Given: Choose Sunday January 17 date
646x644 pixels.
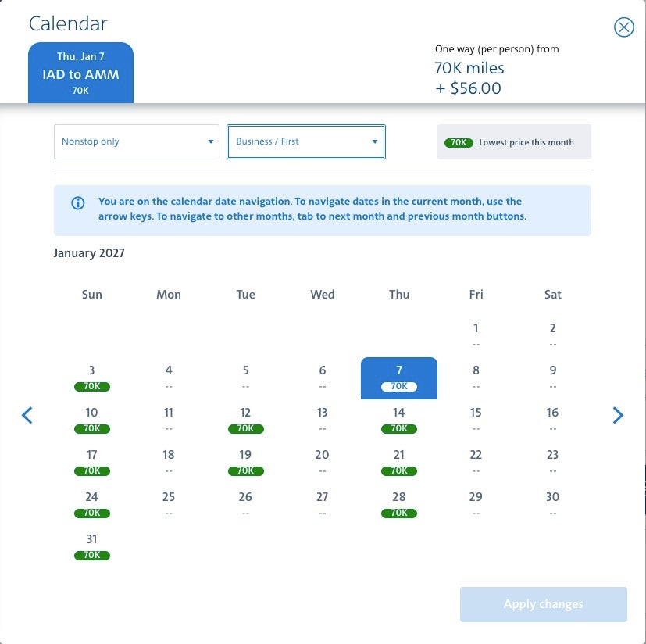Looking at the screenshot, I should click(x=92, y=462).
